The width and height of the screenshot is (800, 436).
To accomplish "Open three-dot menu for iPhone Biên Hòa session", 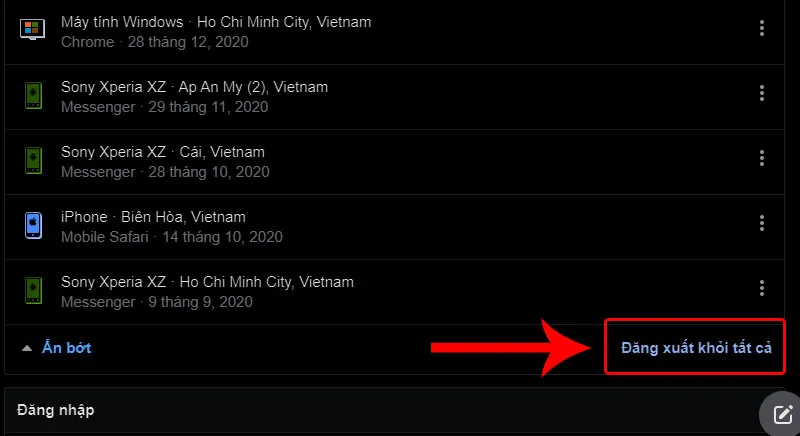I will tap(761, 223).
